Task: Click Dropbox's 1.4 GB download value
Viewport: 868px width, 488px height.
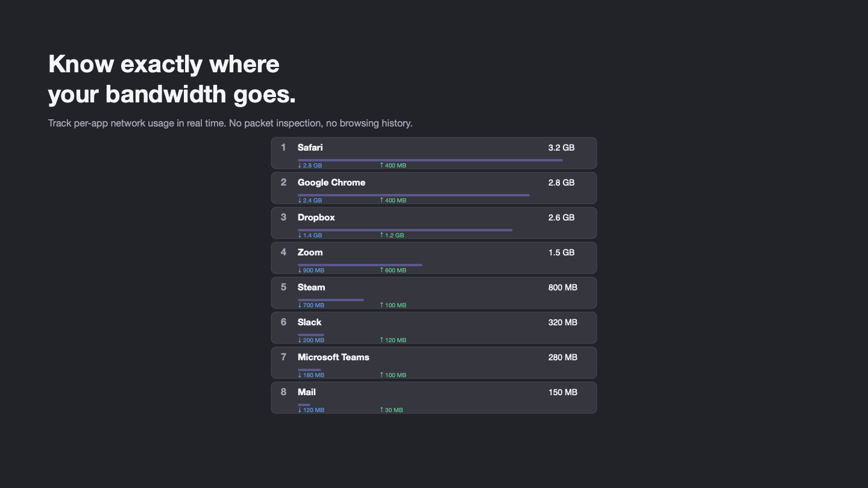Action: pyautogui.click(x=310, y=236)
